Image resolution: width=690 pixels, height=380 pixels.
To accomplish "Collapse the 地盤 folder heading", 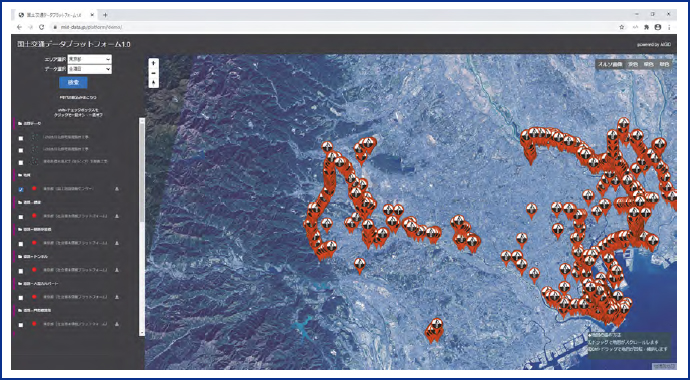I will tap(24, 175).
